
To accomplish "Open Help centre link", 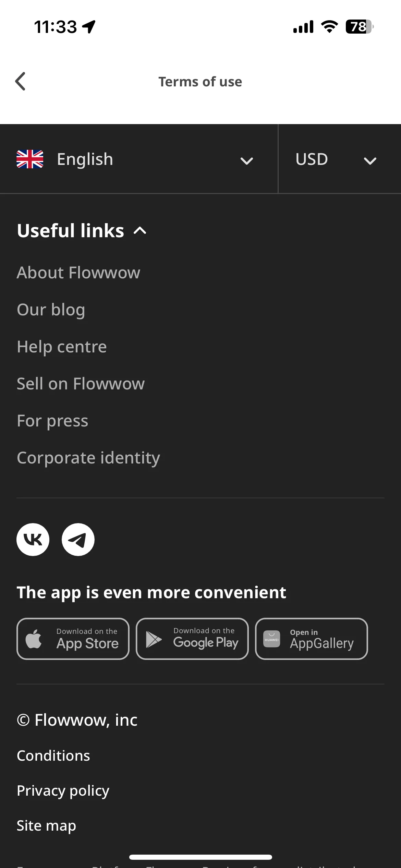I will 62,347.
